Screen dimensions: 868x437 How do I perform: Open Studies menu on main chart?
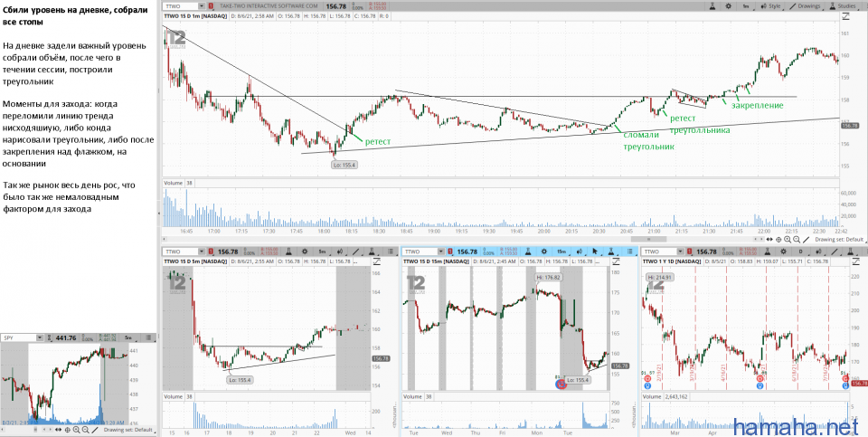coord(844,6)
